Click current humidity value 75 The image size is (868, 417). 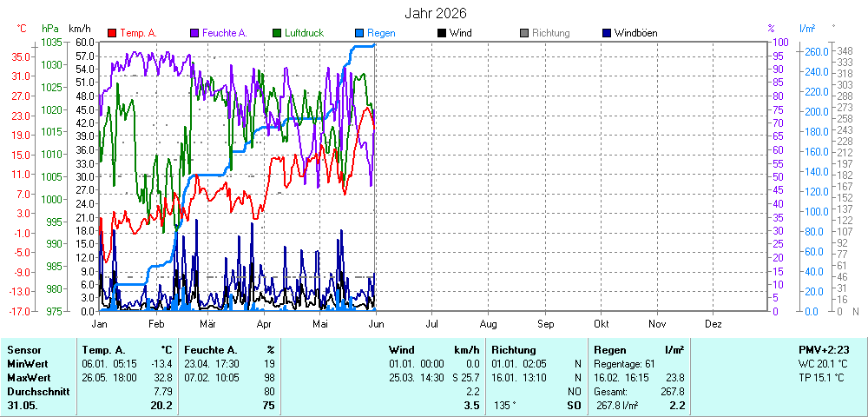point(270,406)
